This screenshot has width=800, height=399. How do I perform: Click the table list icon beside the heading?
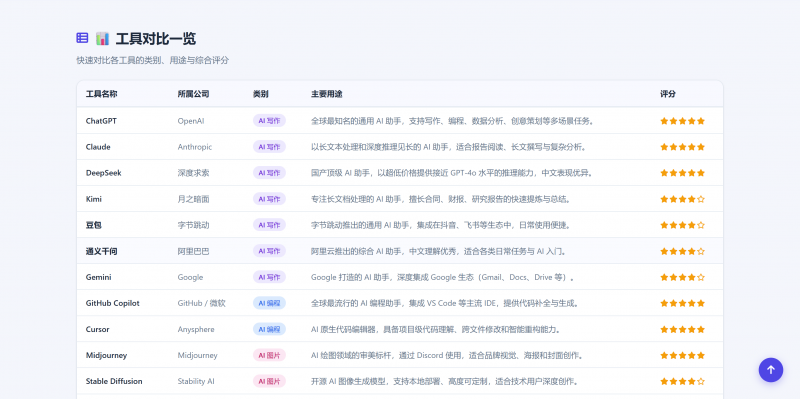click(x=82, y=38)
